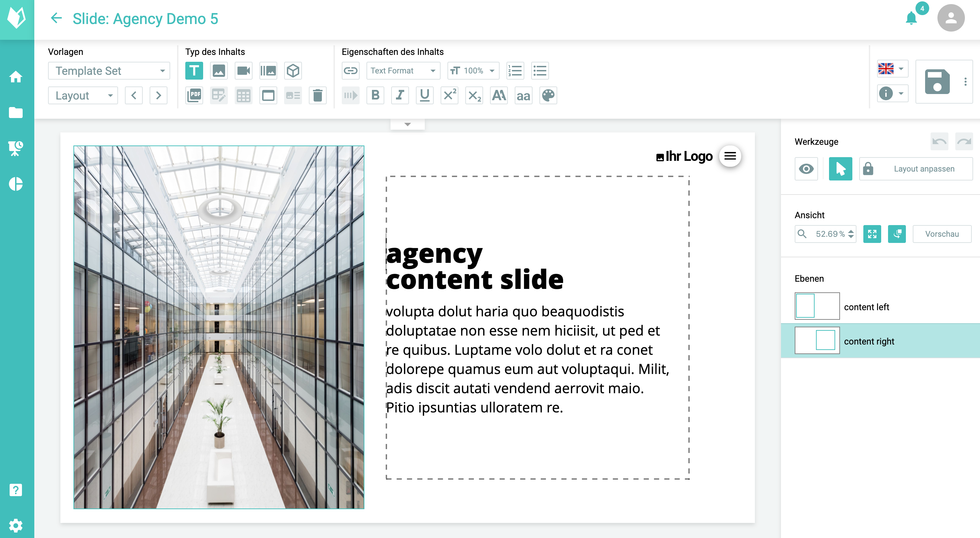Select the table content type

click(244, 95)
